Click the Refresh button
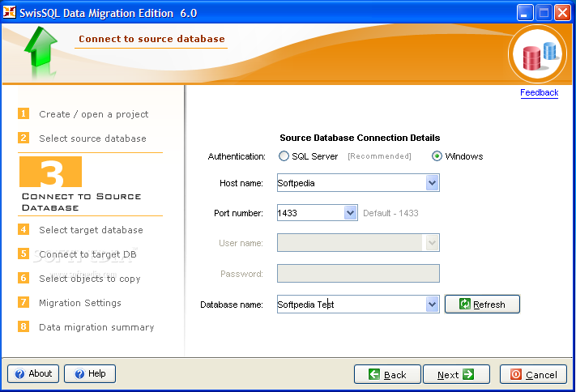Viewport: 576px width, 392px height. (482, 305)
